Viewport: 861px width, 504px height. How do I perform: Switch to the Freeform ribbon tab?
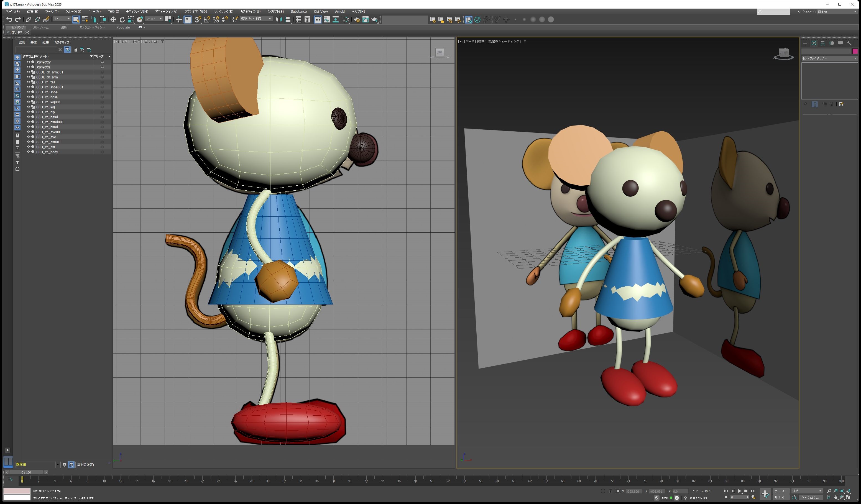[41, 27]
